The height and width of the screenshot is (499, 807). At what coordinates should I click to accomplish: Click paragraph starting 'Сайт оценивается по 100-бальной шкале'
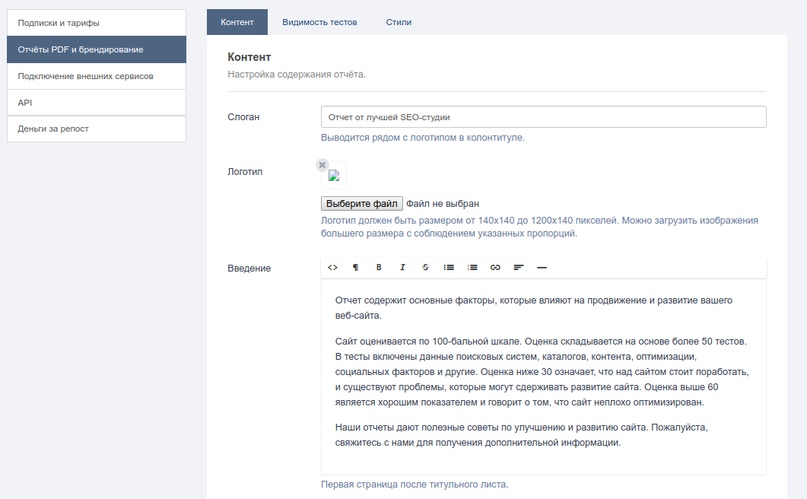point(542,371)
